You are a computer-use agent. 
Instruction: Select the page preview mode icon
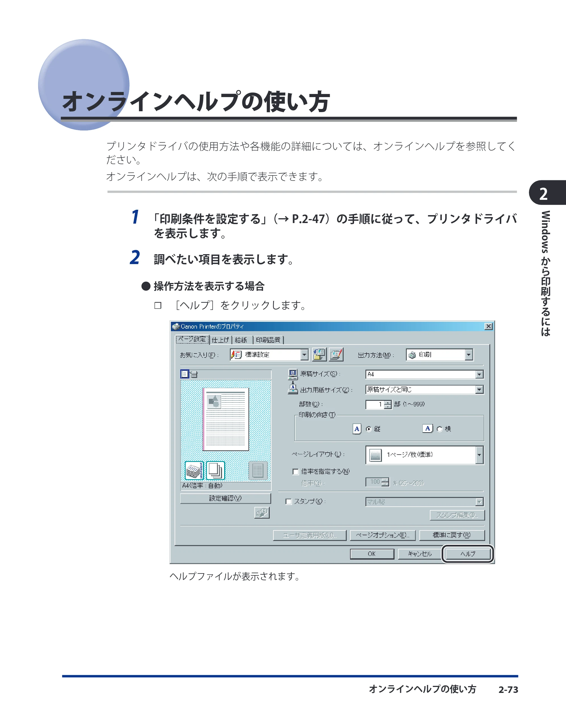coord(185,374)
